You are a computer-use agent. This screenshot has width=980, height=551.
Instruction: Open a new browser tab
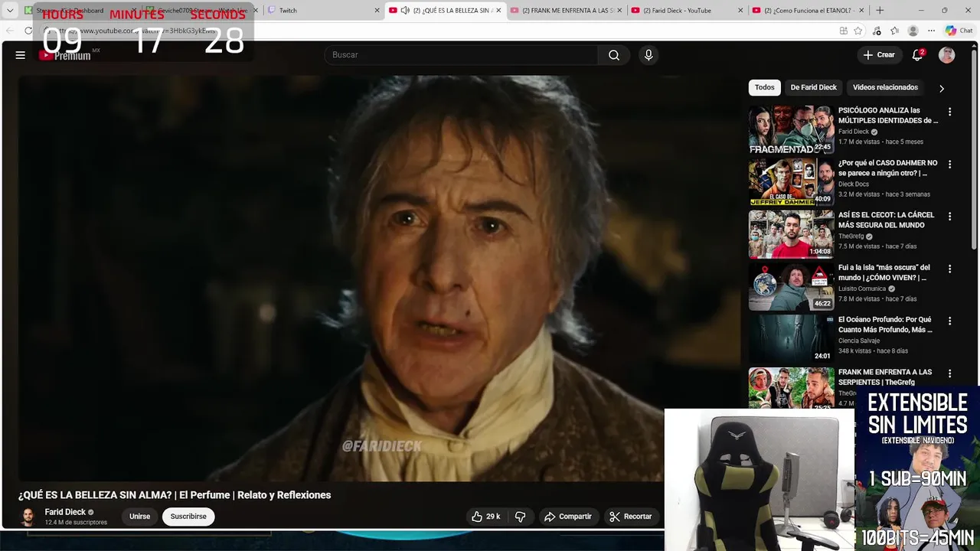click(880, 10)
